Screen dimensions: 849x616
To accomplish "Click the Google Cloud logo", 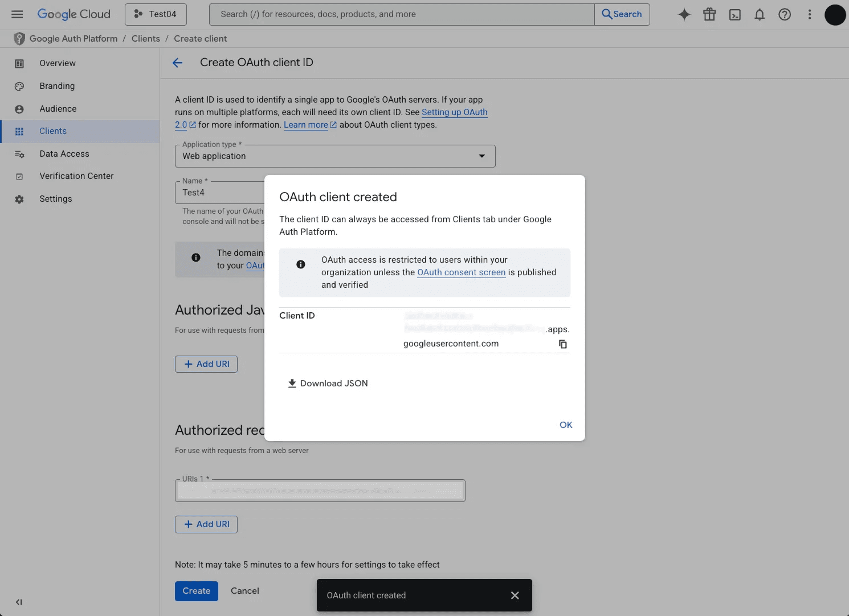I will (74, 14).
